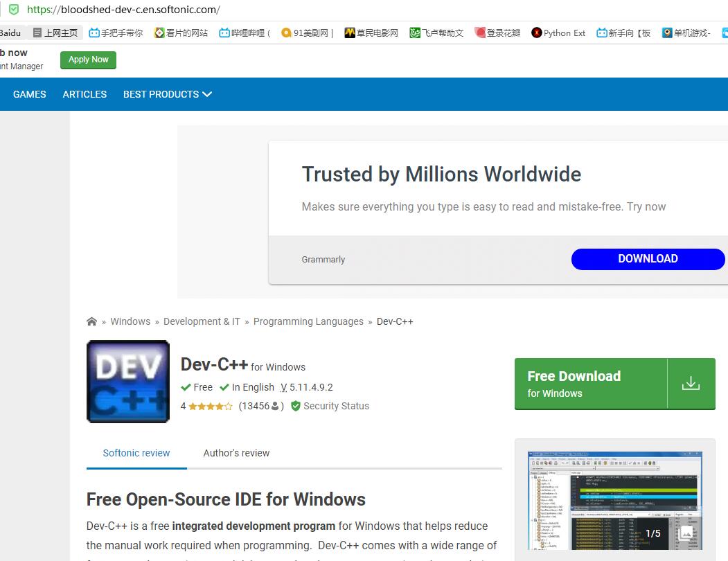Click the Dev-C++ for Windows title
The image size is (728, 561).
(243, 365)
